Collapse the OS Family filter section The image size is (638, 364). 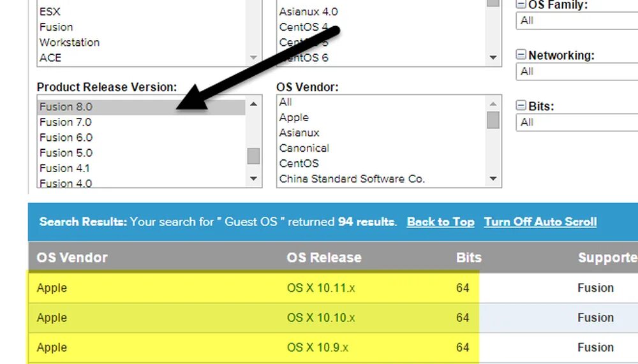521,4
